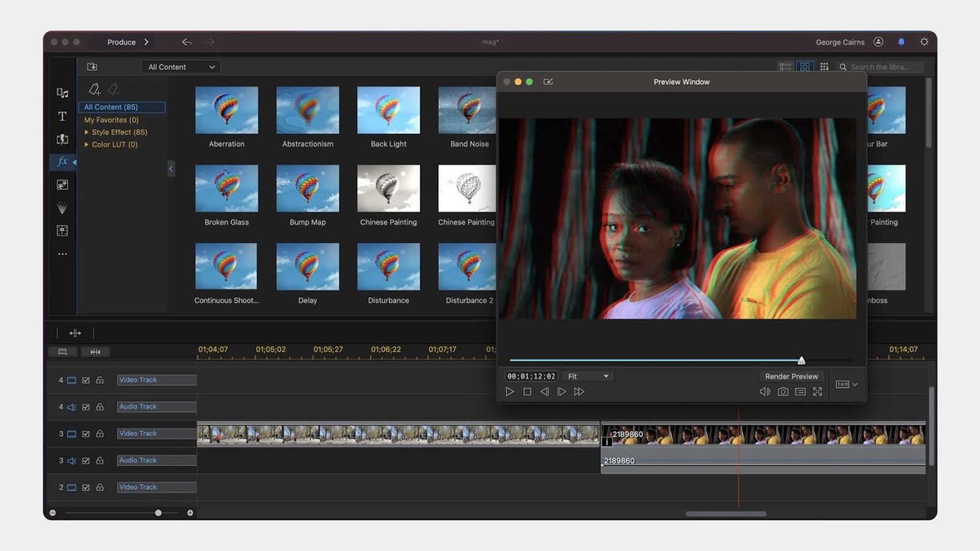
Task: Select the fx Effects Room icon
Action: (x=62, y=161)
